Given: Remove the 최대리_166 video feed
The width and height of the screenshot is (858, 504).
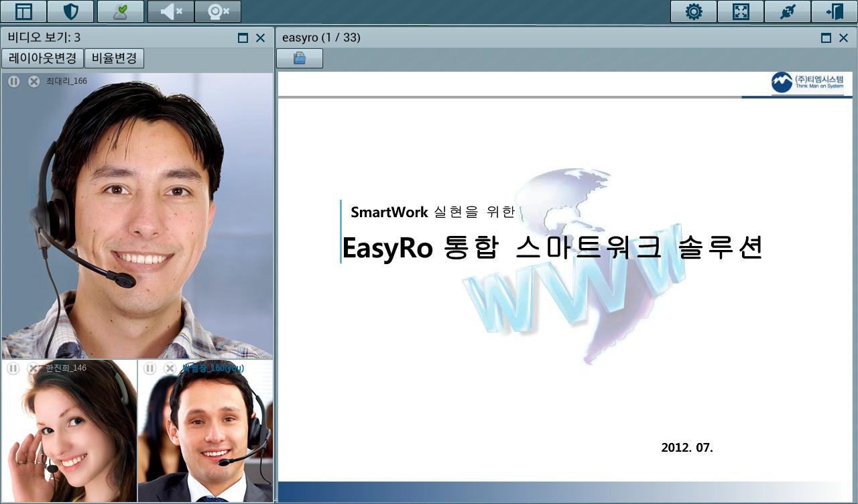Looking at the screenshot, I should click(x=34, y=82).
